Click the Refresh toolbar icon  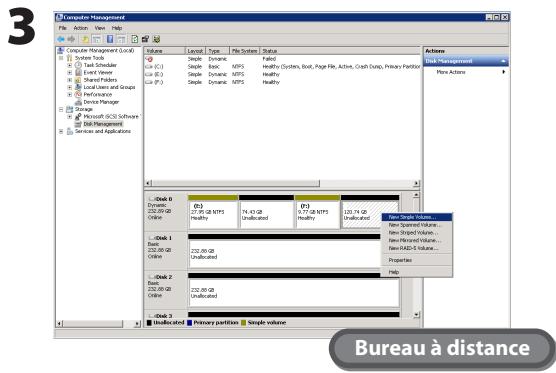coord(134,39)
